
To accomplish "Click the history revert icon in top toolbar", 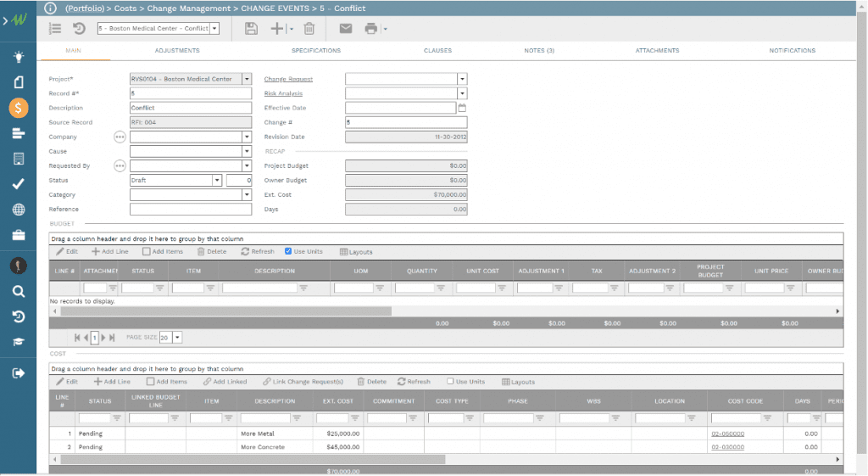I will [x=79, y=28].
